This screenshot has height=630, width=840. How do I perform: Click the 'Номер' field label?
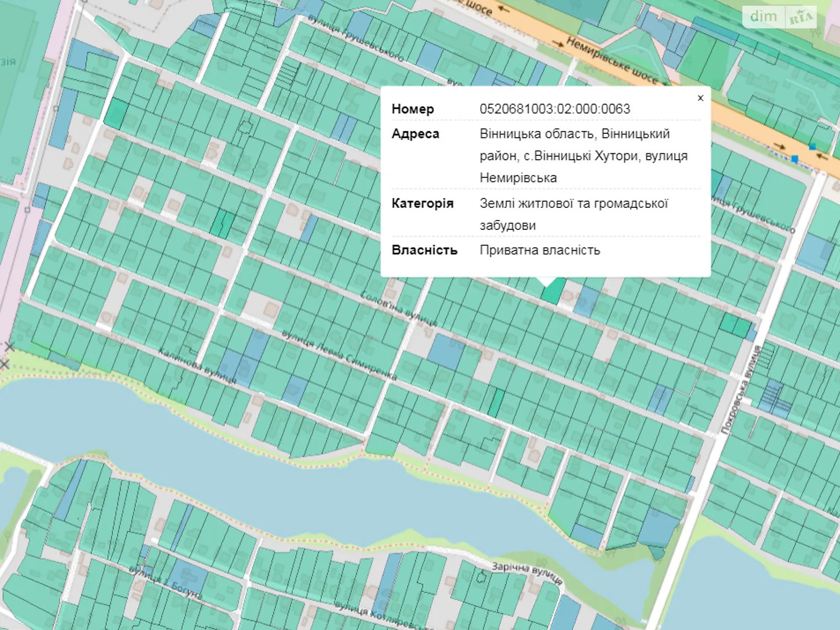(413, 109)
